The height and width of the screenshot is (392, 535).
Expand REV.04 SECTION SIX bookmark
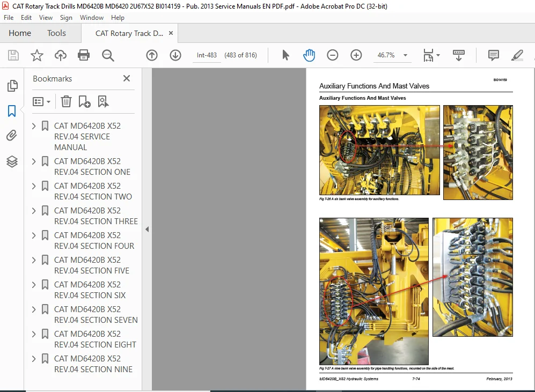click(x=34, y=285)
